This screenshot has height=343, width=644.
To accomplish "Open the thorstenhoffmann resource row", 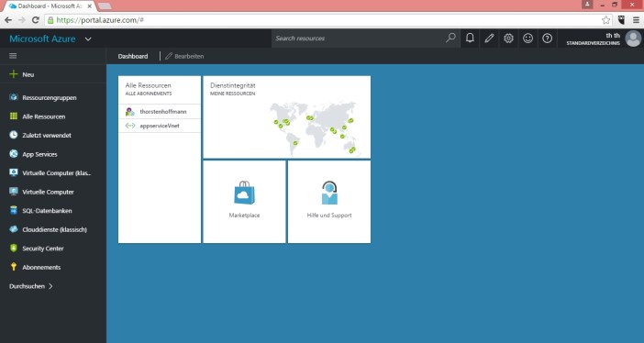I will tap(160, 111).
